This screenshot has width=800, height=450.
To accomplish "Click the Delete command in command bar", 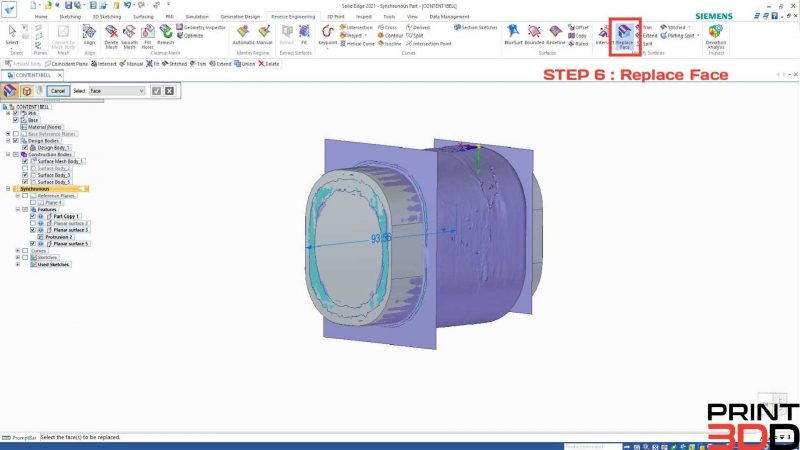I will 268,64.
